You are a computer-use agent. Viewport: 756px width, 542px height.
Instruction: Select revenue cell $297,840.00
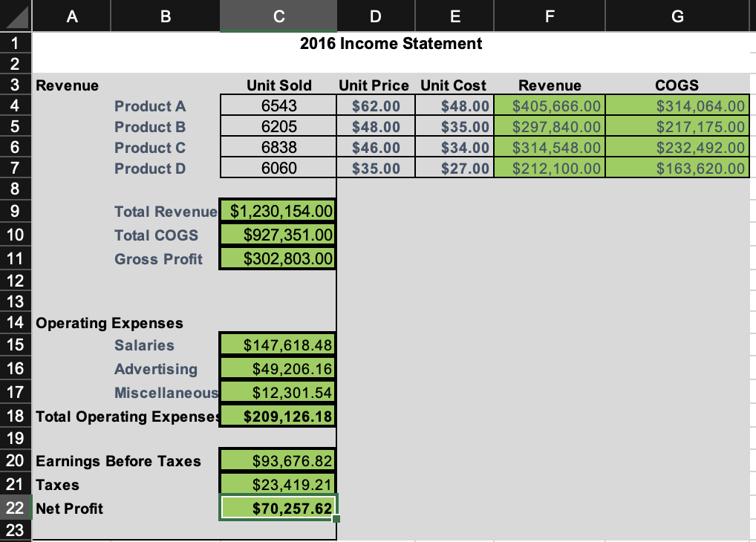pyautogui.click(x=550, y=126)
